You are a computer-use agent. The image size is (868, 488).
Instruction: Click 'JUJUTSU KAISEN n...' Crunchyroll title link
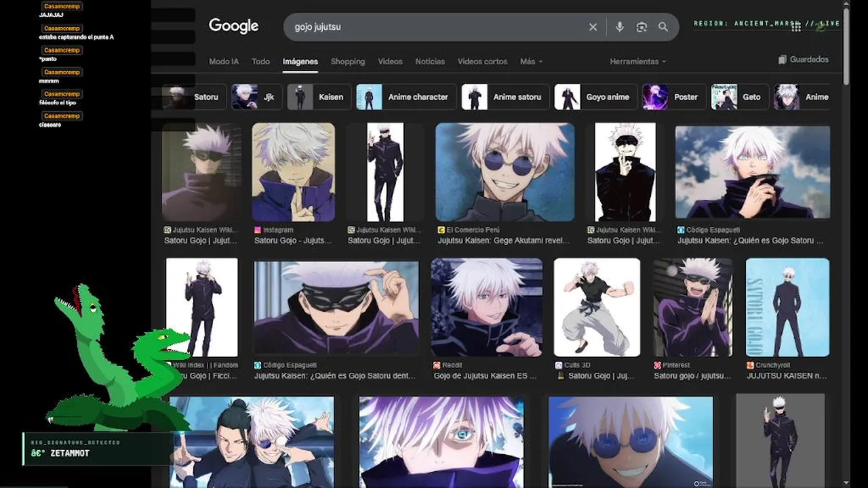point(787,375)
